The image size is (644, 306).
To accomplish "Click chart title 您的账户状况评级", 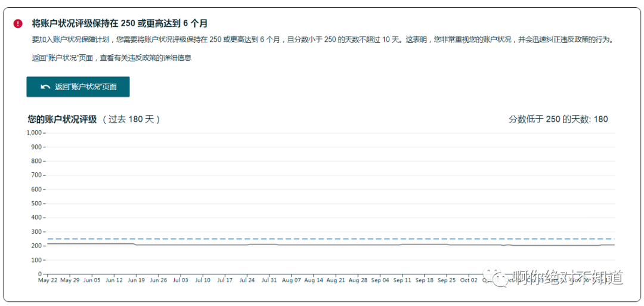I will tap(63, 119).
